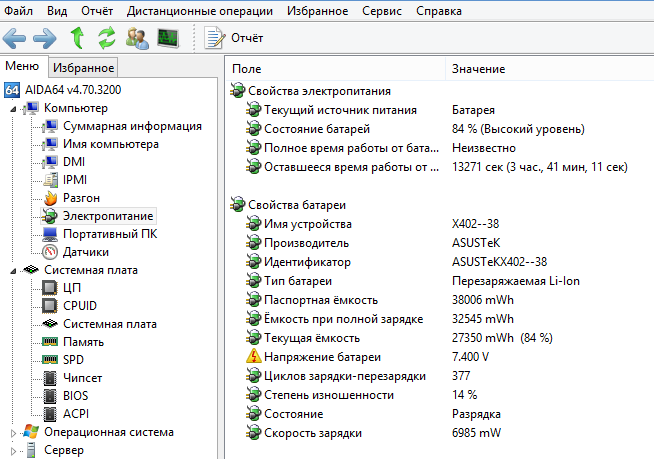
Task: Open the system stability test monitor icon
Action: [168, 38]
